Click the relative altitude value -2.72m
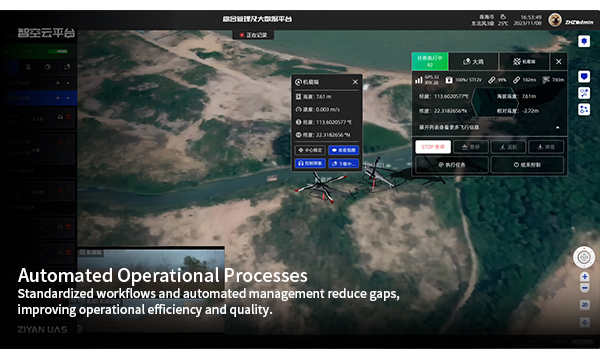Image resolution: width=600 pixels, height=360 pixels. 531,111
